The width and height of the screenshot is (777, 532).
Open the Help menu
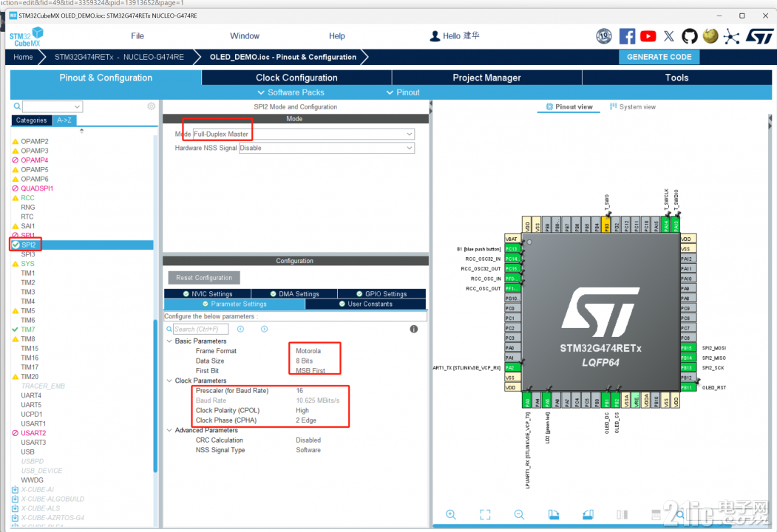(x=337, y=35)
